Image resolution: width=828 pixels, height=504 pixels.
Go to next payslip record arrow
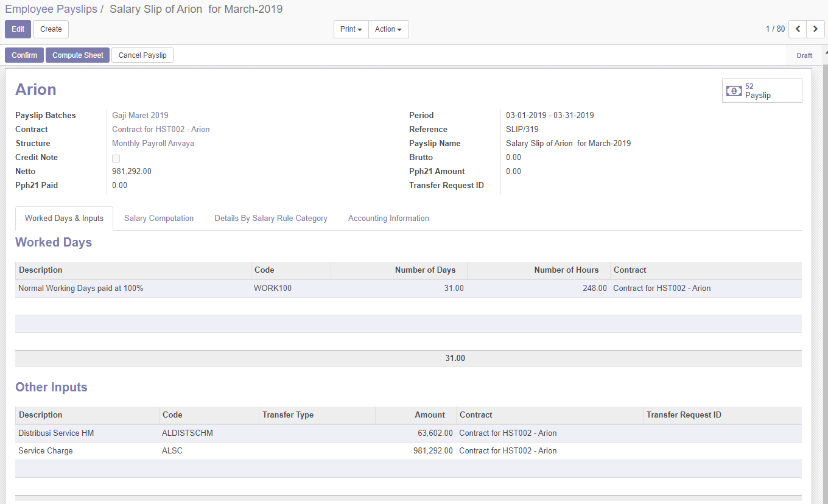tap(815, 29)
